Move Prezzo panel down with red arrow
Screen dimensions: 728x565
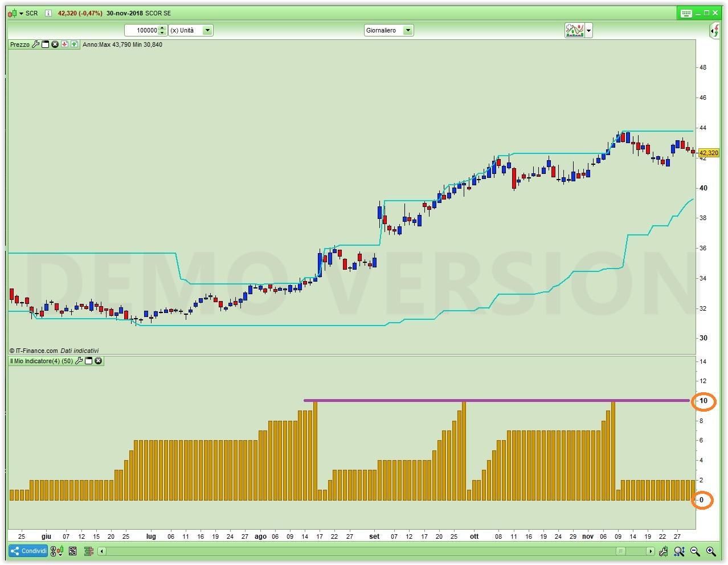tap(65, 44)
